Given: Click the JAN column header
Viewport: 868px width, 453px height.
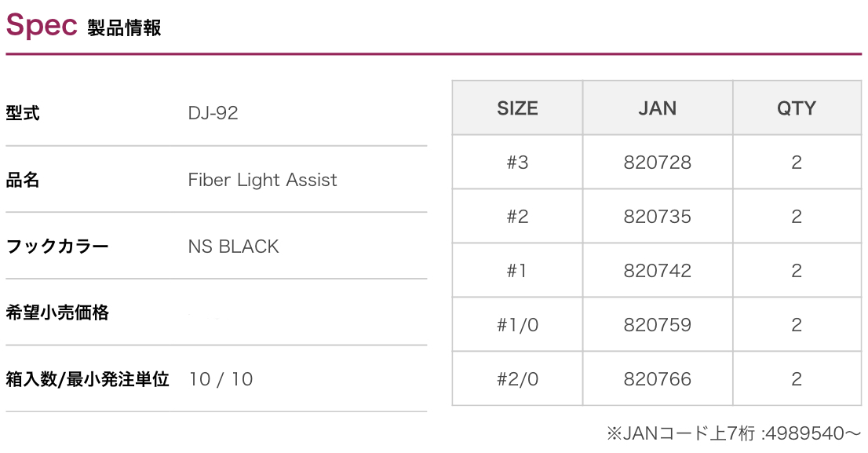Looking at the screenshot, I should pyautogui.click(x=657, y=108).
